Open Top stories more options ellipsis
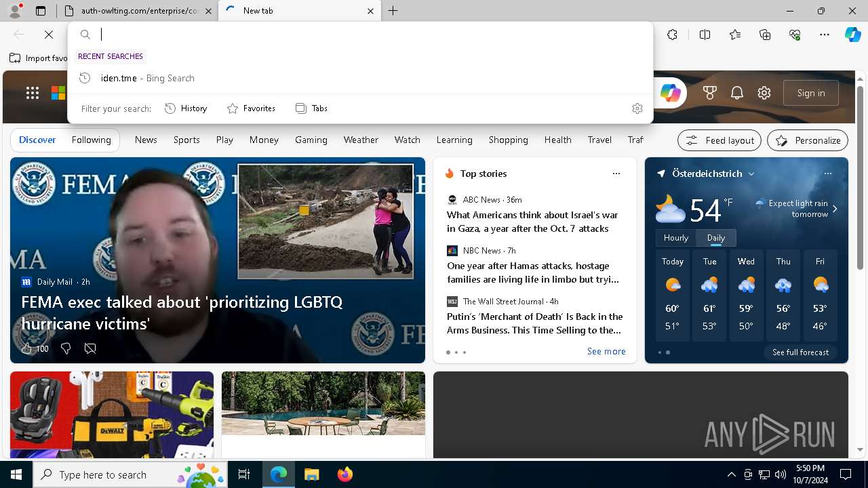The image size is (868, 488). [x=616, y=174]
